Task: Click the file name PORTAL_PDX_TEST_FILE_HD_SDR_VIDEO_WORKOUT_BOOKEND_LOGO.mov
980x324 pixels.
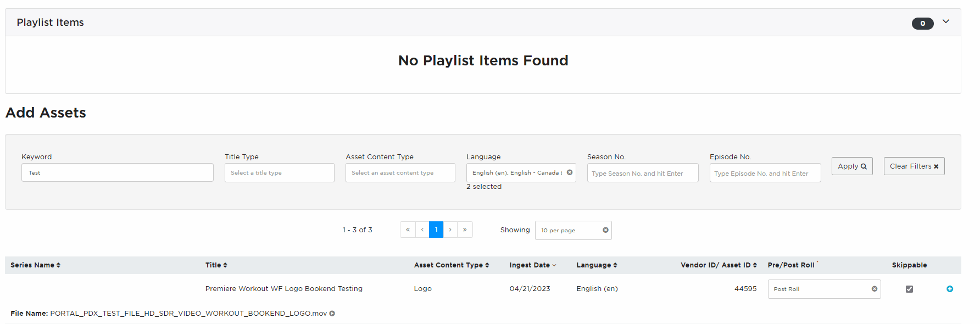Action: [x=188, y=314]
